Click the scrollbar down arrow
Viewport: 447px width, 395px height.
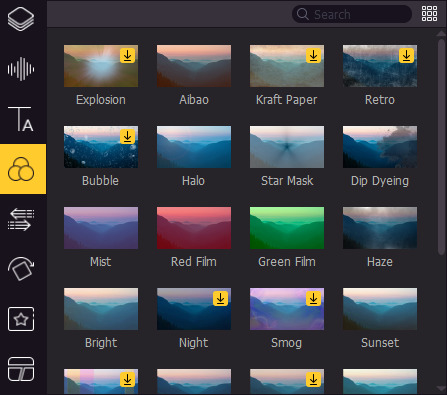[441, 388]
